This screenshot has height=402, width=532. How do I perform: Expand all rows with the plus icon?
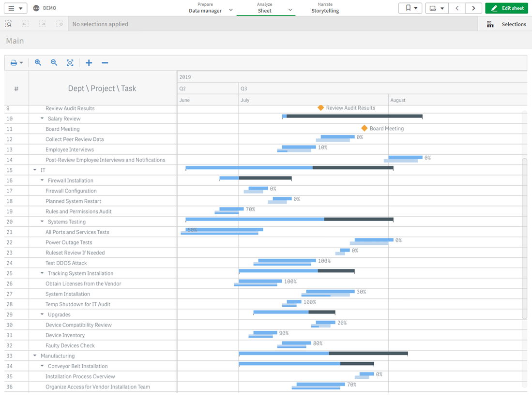point(89,63)
